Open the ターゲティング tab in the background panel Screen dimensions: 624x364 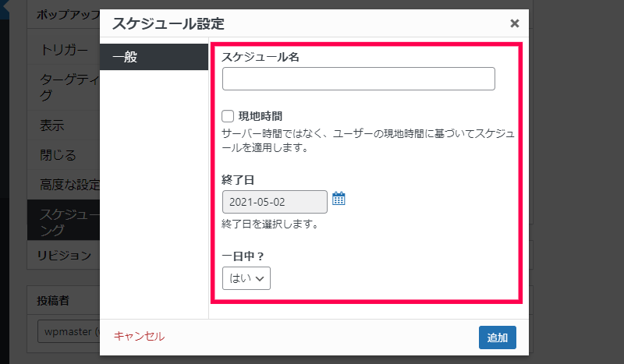[64, 87]
